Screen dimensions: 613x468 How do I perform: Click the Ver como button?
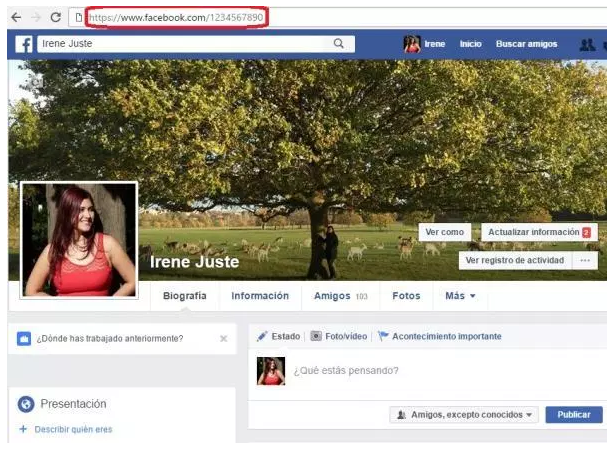[445, 232]
